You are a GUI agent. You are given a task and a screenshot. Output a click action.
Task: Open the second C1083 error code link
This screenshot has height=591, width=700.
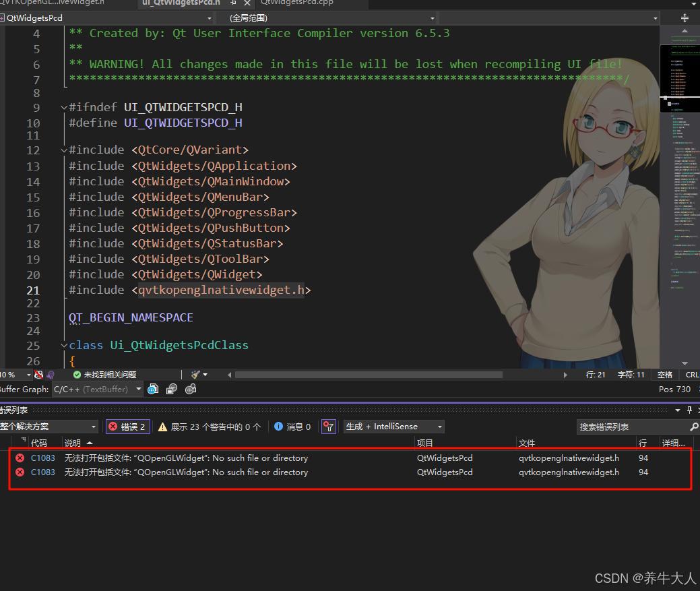(43, 472)
